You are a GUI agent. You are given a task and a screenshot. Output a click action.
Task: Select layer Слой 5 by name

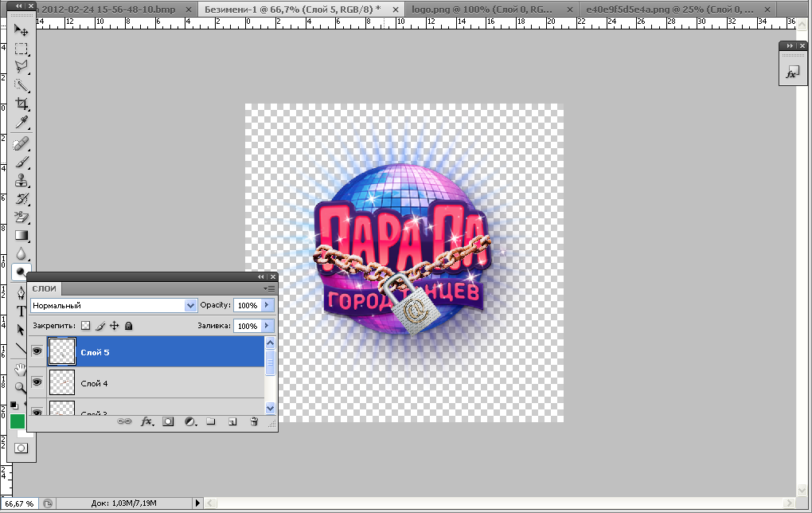point(95,352)
